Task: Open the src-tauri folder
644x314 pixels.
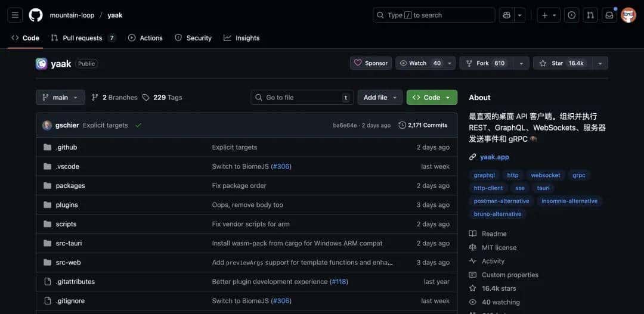Action: click(x=69, y=243)
